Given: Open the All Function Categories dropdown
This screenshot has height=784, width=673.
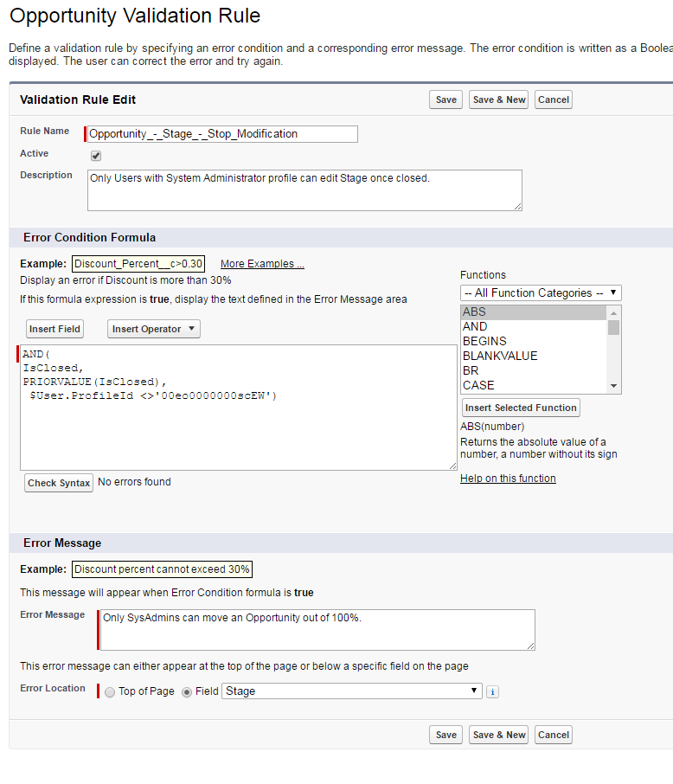Looking at the screenshot, I should point(541,292).
